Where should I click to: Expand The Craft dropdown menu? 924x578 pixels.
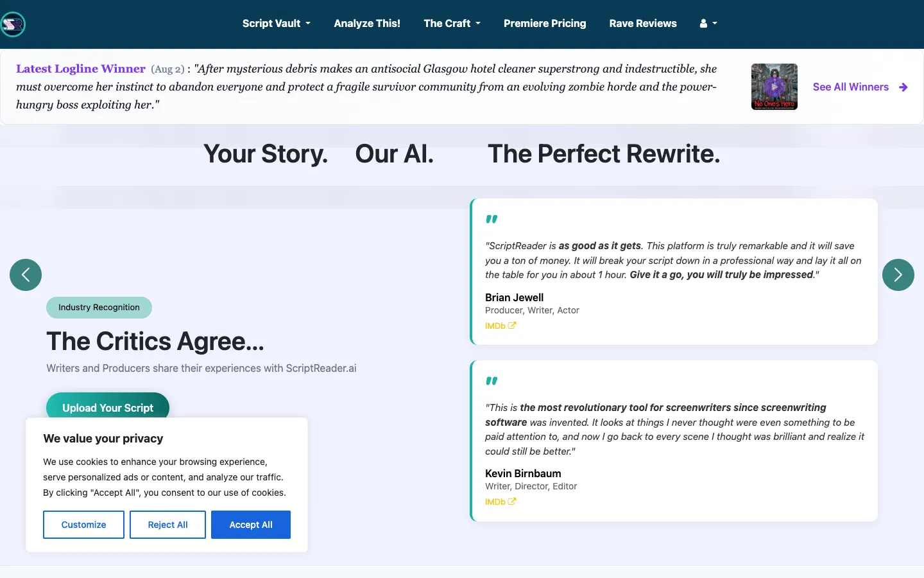pos(452,23)
